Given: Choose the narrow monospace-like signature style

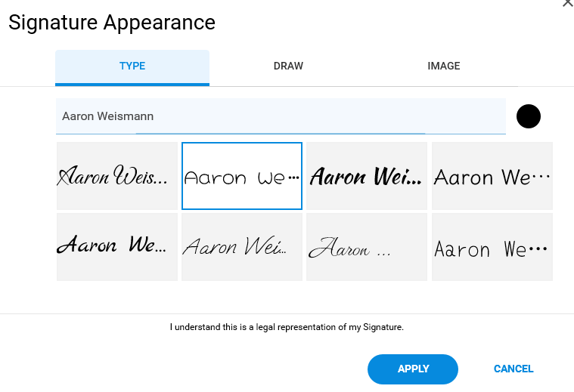Looking at the screenshot, I should (492, 247).
